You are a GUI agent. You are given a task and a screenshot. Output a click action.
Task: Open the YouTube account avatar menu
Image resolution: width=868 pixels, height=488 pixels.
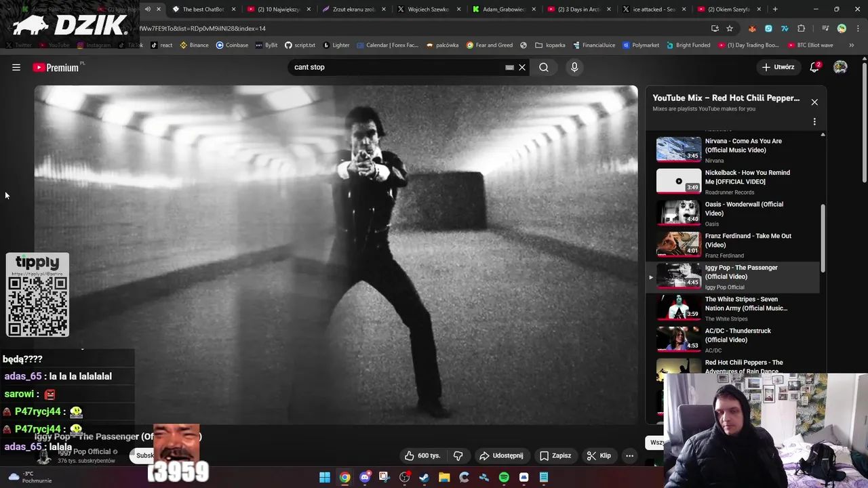840,67
